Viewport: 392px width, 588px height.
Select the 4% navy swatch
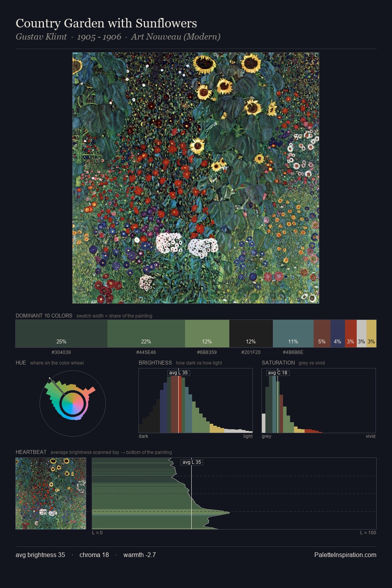[x=338, y=334]
